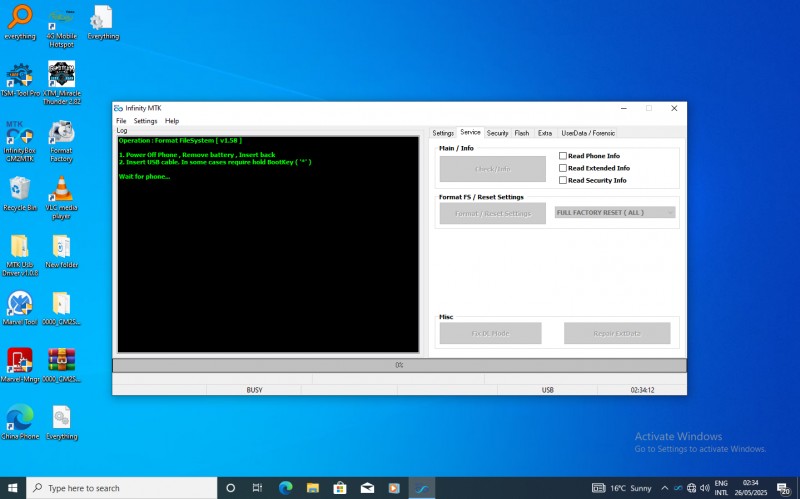
Task: Select the Infinity MTK taskbar button
Action: (x=422, y=488)
